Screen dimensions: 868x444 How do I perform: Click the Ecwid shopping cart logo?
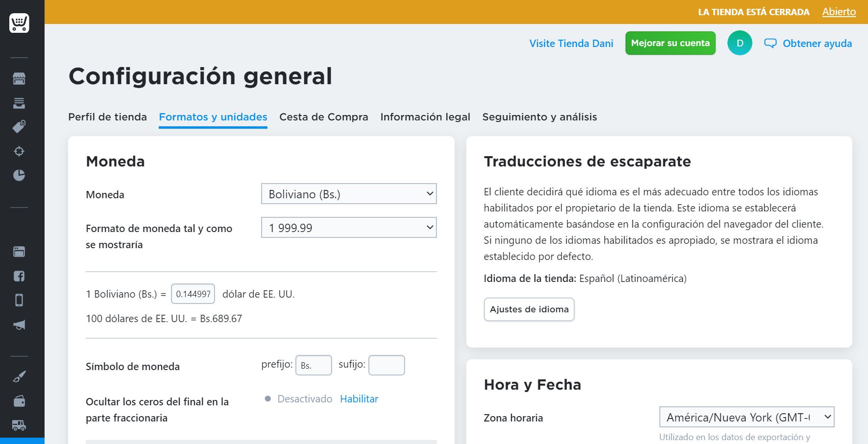pyautogui.click(x=19, y=23)
